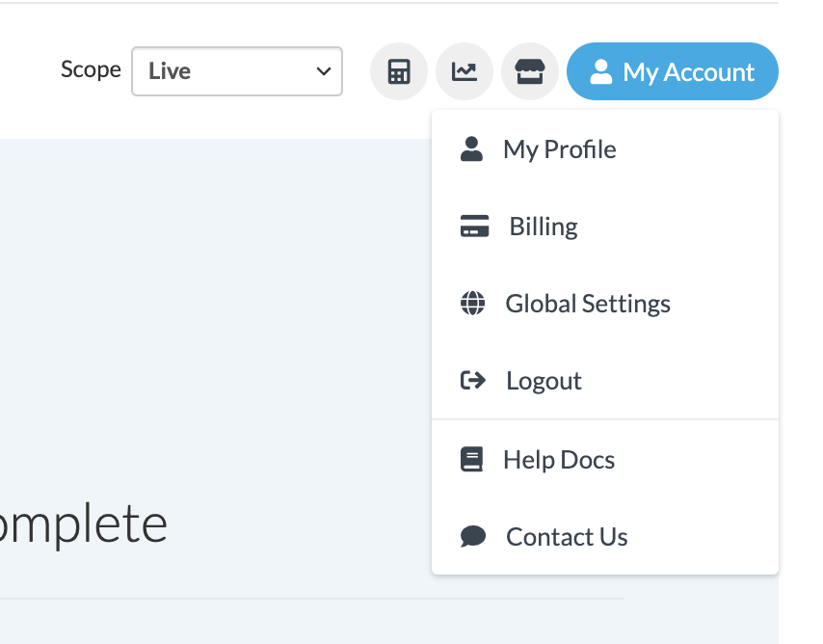This screenshot has height=644, width=823.
Task: Click the person icon beside My Profile
Action: pyautogui.click(x=471, y=149)
